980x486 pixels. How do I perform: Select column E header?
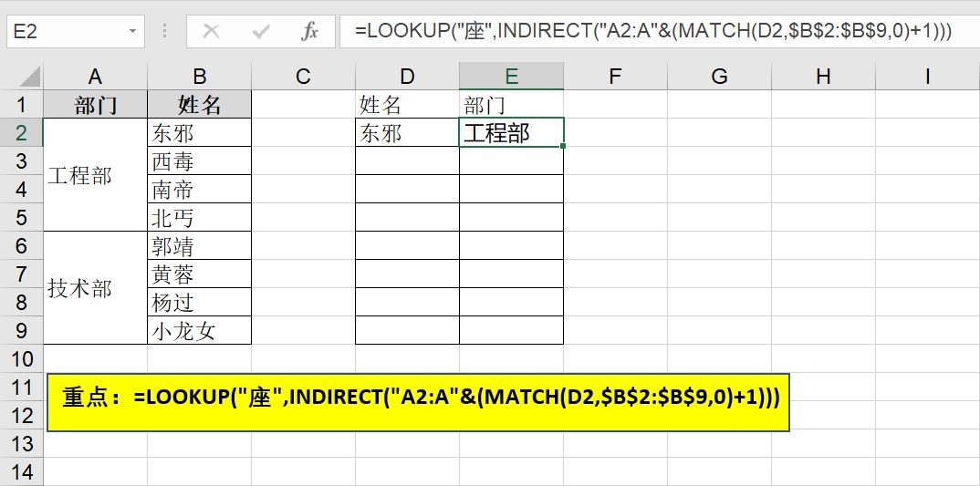(x=511, y=77)
